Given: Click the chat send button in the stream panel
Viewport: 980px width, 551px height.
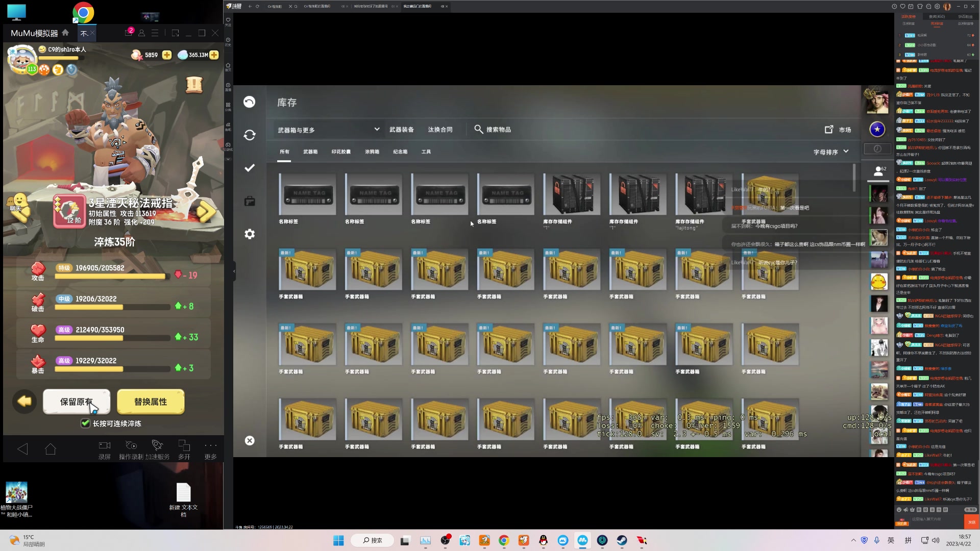Looking at the screenshot, I should tap(971, 522).
